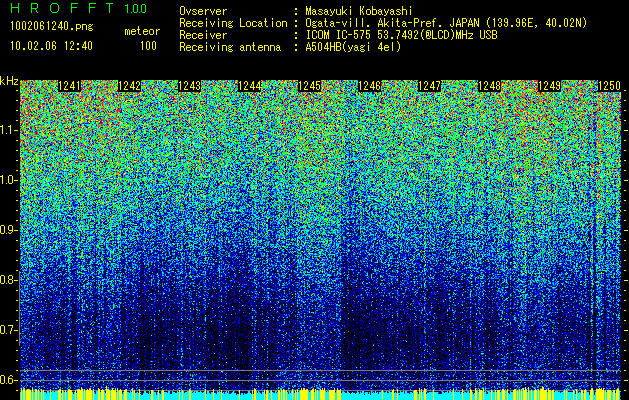629x400 pixels.
Task: Click the HROFFT 1.0.0 title text
Action: (79, 8)
